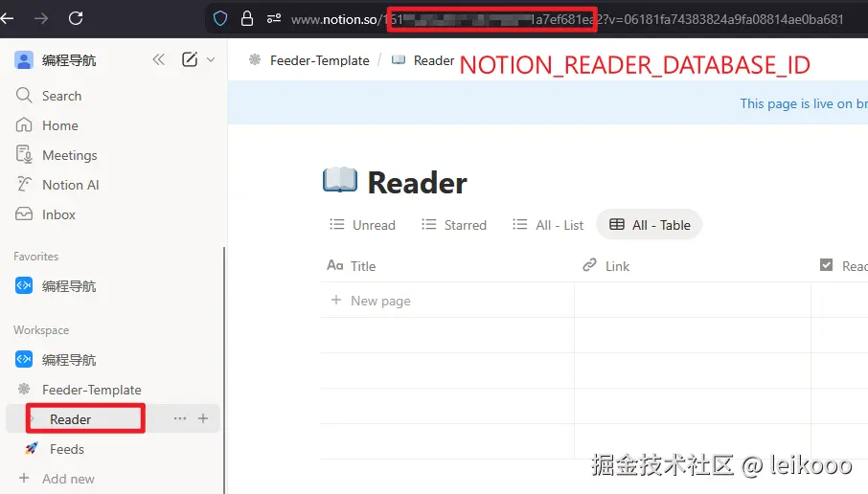Click the sidebar vertical scrollbar
868x494 pixels.
coord(224,370)
